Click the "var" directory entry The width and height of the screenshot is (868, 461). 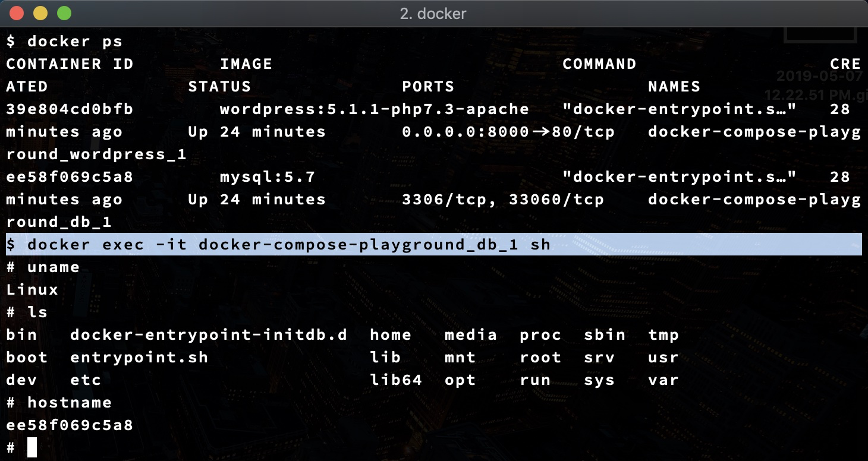click(x=663, y=380)
